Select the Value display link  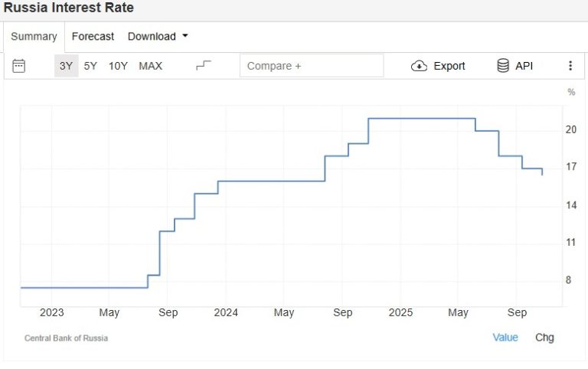tap(505, 338)
